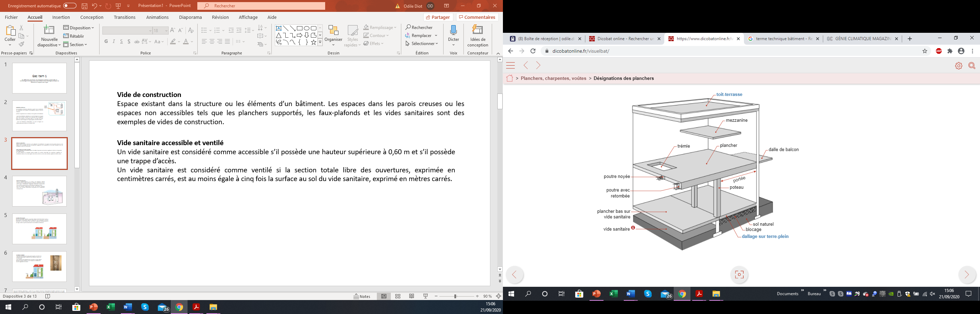Expand the Disposition dropdown
980x314 pixels.
pos(78,28)
